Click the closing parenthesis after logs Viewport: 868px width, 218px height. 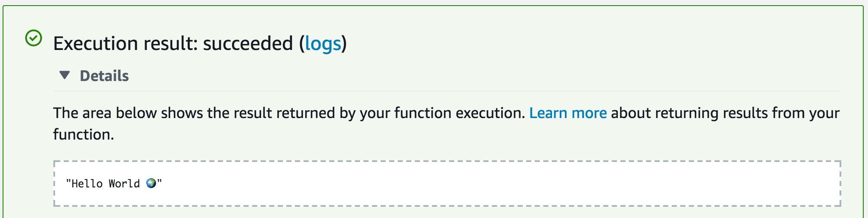pos(344,44)
